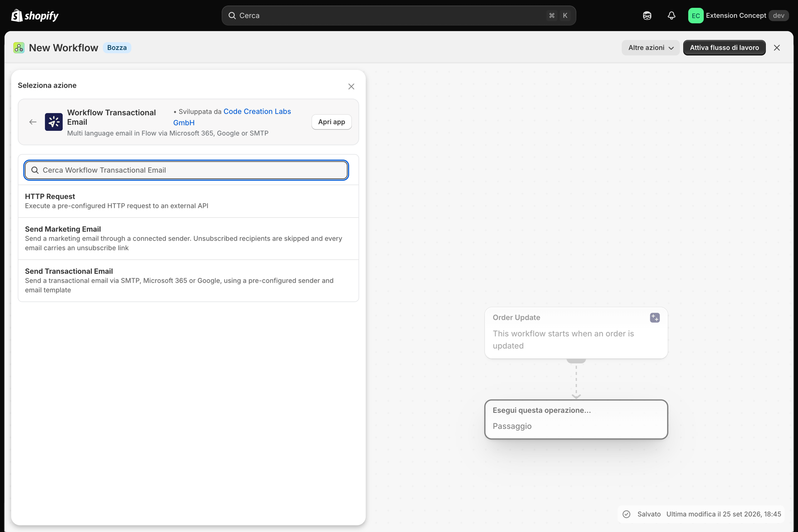The width and height of the screenshot is (798, 532).
Task: Select the Send Marketing Email action
Action: [x=188, y=239]
